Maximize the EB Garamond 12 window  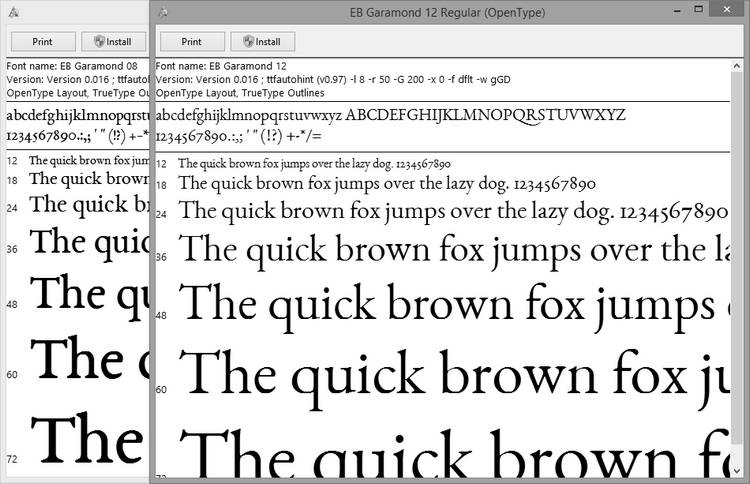[699, 10]
